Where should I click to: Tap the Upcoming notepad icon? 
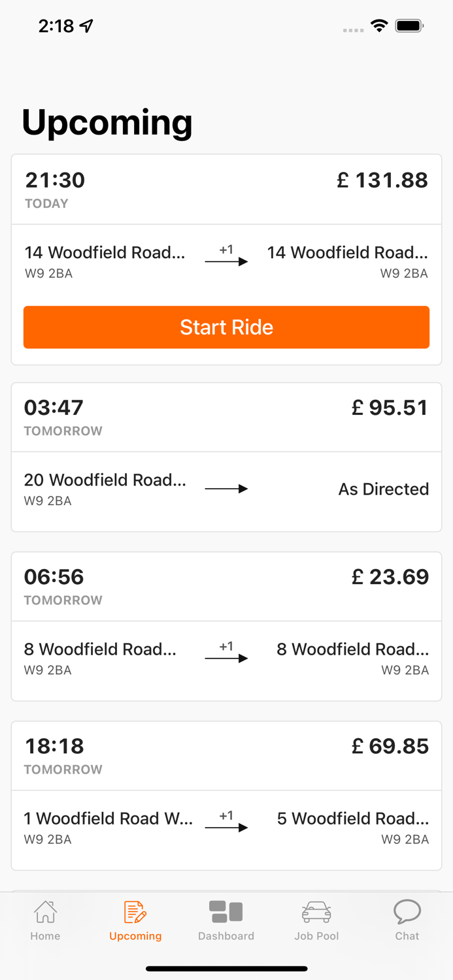(x=135, y=912)
